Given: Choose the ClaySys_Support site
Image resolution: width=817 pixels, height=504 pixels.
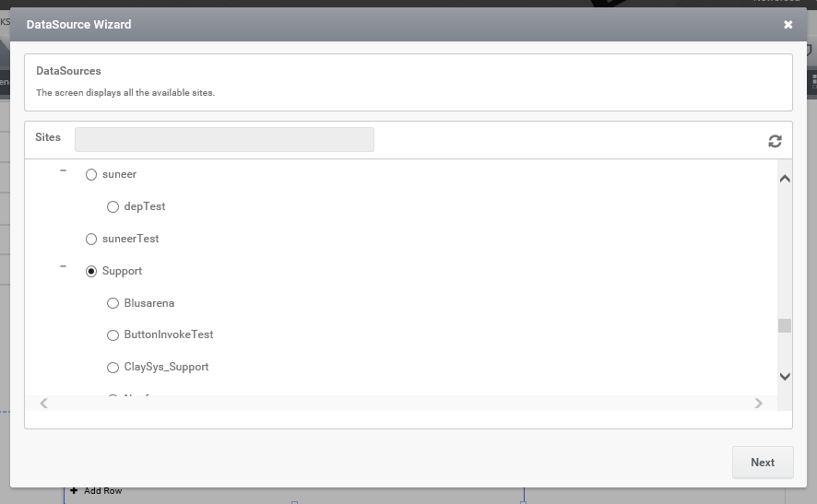Looking at the screenshot, I should pyautogui.click(x=112, y=367).
